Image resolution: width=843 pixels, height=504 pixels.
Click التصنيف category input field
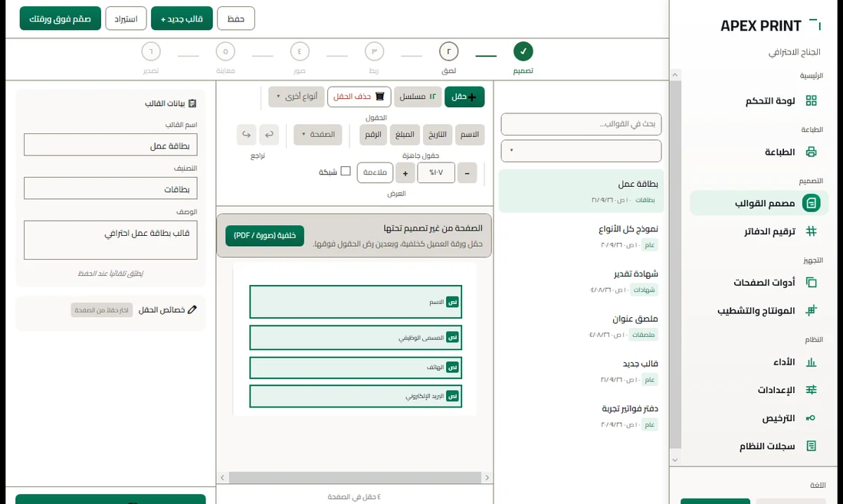(x=111, y=188)
